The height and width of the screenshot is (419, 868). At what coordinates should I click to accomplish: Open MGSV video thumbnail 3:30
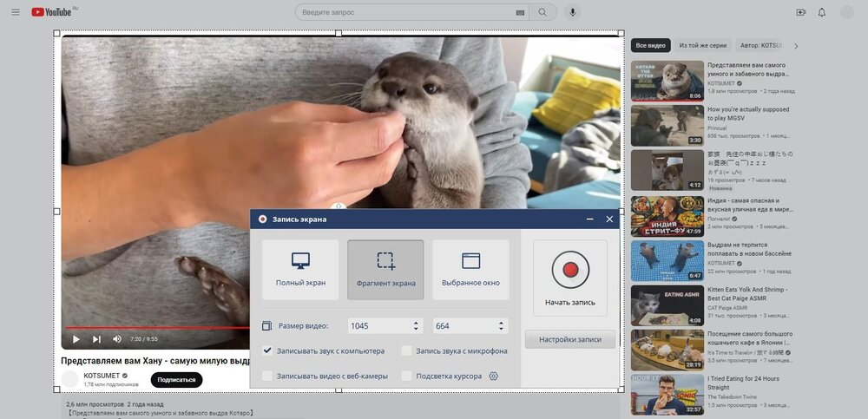click(667, 126)
